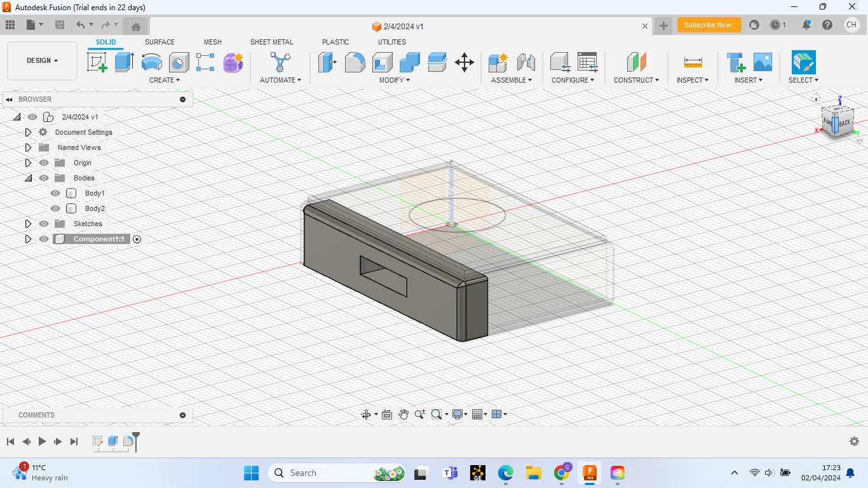
Task: Click the Subscribe Now button
Action: click(708, 25)
